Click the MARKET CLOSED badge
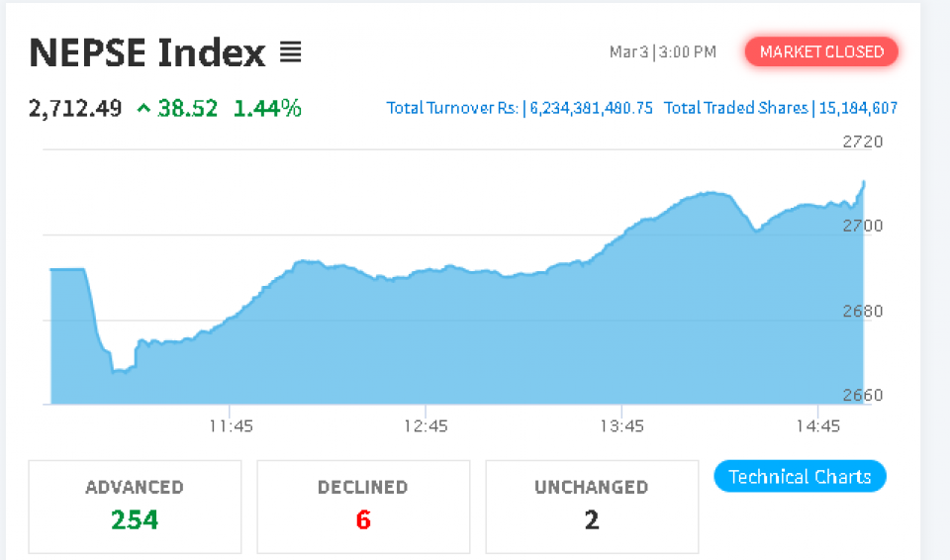The width and height of the screenshot is (950, 560). (821, 52)
